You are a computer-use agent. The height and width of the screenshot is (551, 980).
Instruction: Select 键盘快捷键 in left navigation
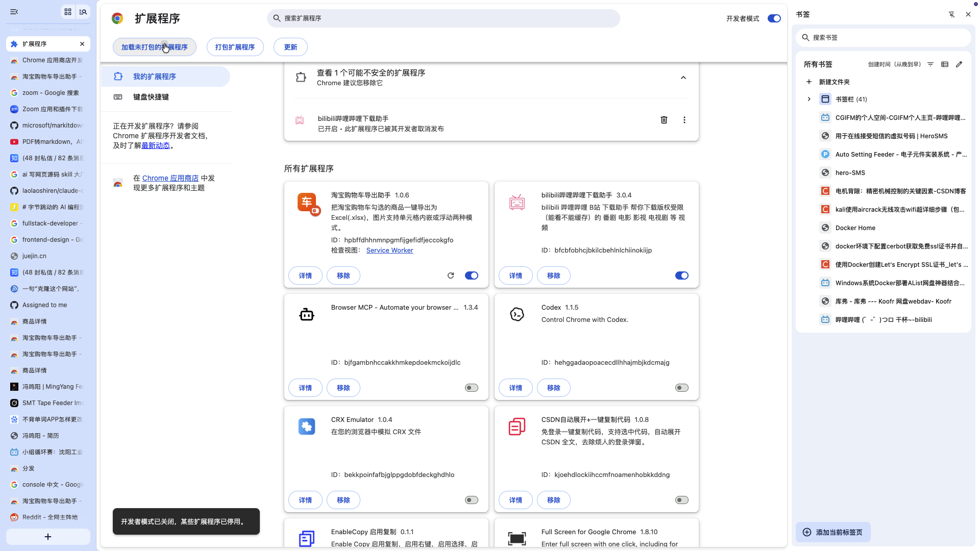click(165, 97)
